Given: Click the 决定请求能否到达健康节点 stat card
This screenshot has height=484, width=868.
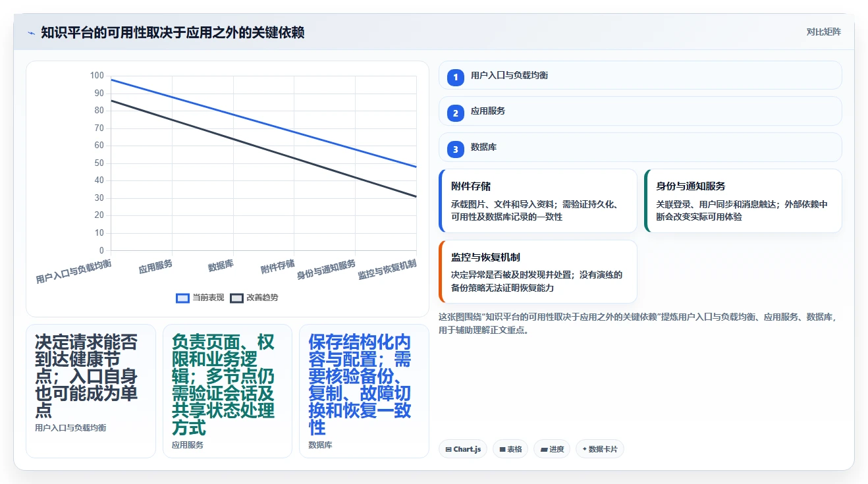Looking at the screenshot, I should tap(91, 390).
